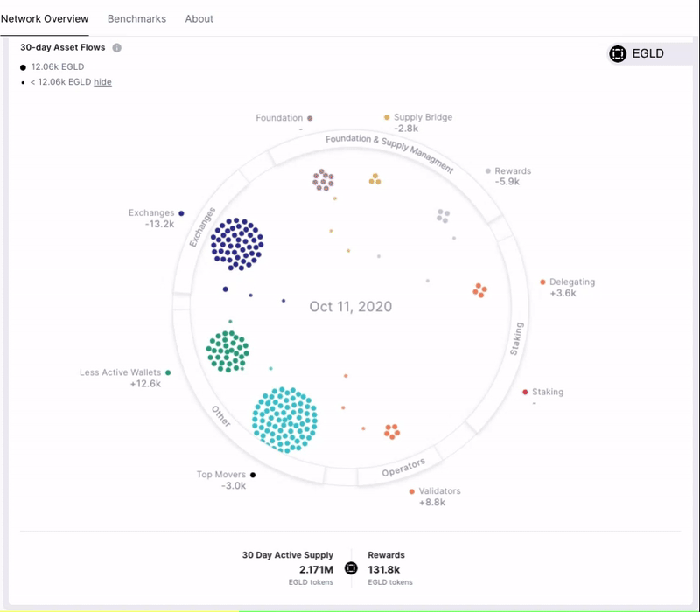The width and height of the screenshot is (700, 612).
Task: Click the Supply Bridge legend label
Action: pyautogui.click(x=423, y=117)
